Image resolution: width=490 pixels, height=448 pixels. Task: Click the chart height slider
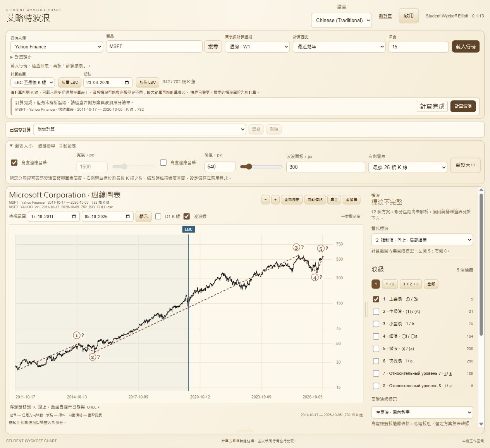pos(261,166)
